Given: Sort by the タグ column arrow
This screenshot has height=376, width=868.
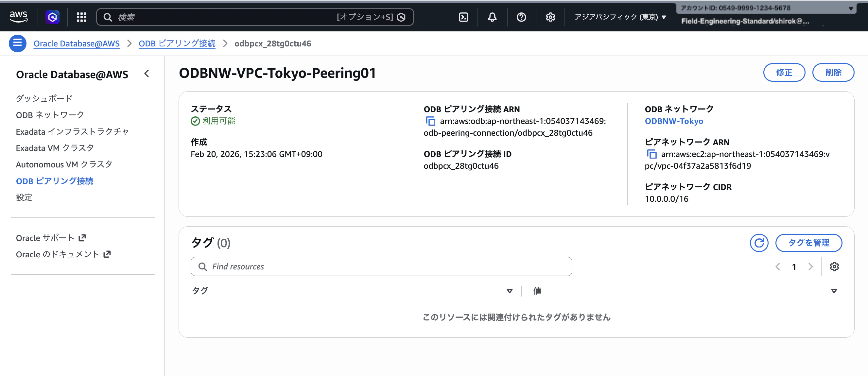Looking at the screenshot, I should pyautogui.click(x=510, y=290).
